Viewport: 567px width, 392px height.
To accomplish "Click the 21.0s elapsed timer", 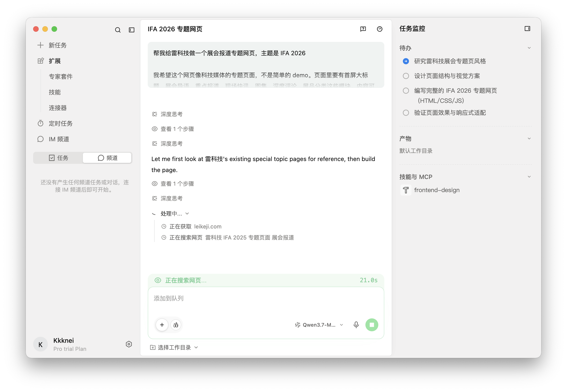I will pos(368,280).
